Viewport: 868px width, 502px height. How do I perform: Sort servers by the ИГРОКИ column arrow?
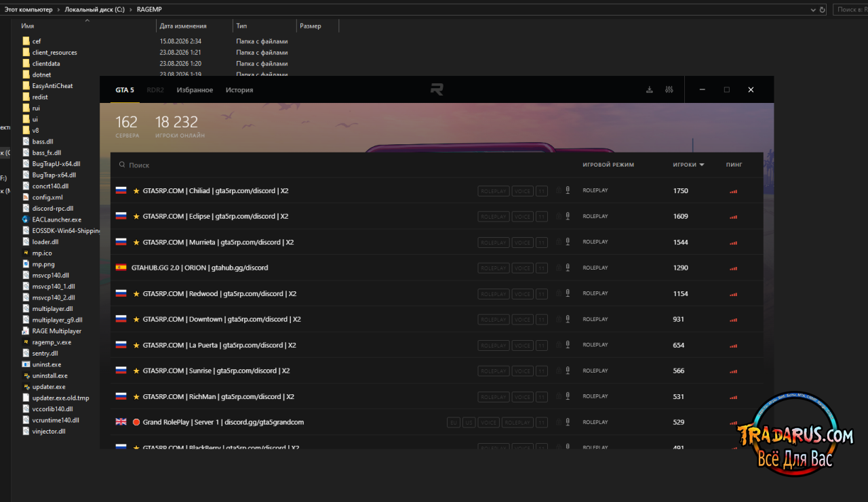[702, 165]
